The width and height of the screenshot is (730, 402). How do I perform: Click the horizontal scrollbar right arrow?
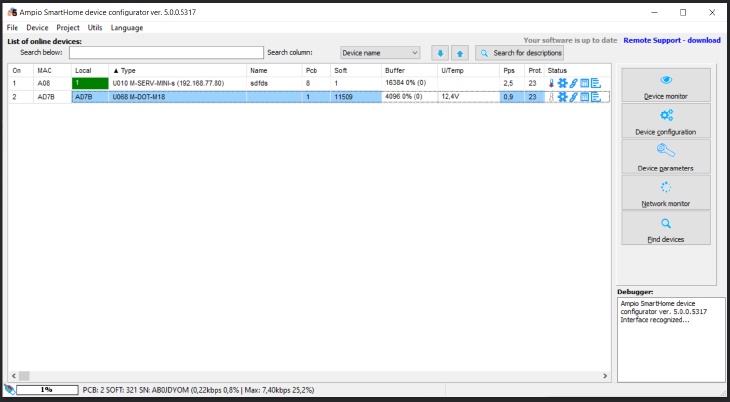pyautogui.click(x=605, y=375)
